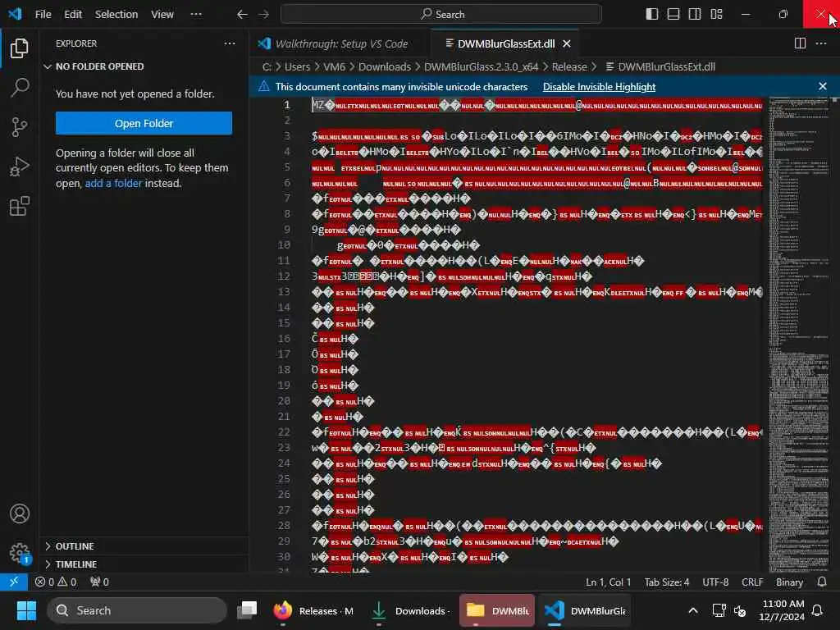
Task: Click the editor minimap
Action: 799,335
